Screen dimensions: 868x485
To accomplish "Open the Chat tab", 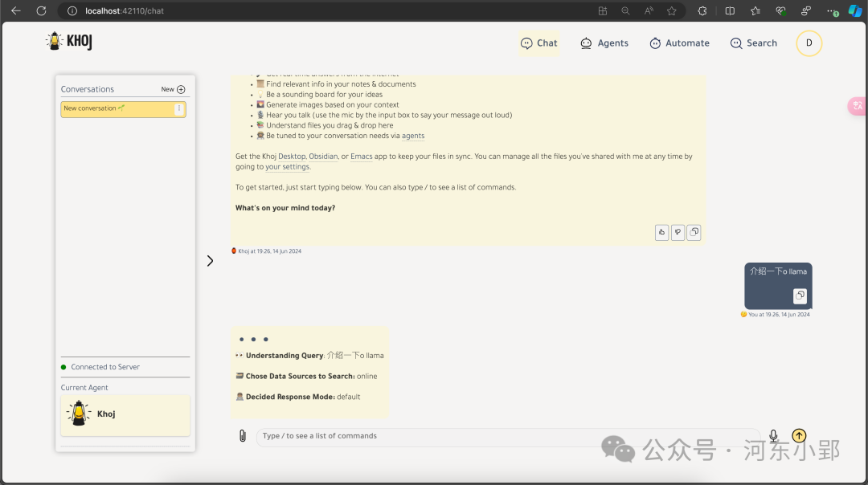I will point(539,43).
